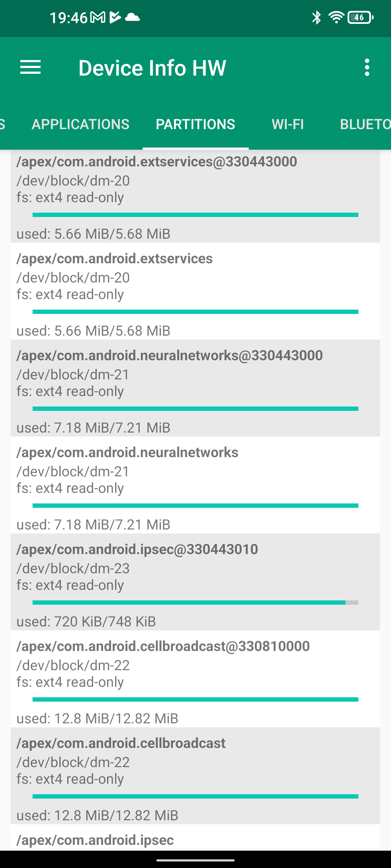The height and width of the screenshot is (868, 391).
Task: Tap the cloud status bar icon
Action: pyautogui.click(x=132, y=17)
